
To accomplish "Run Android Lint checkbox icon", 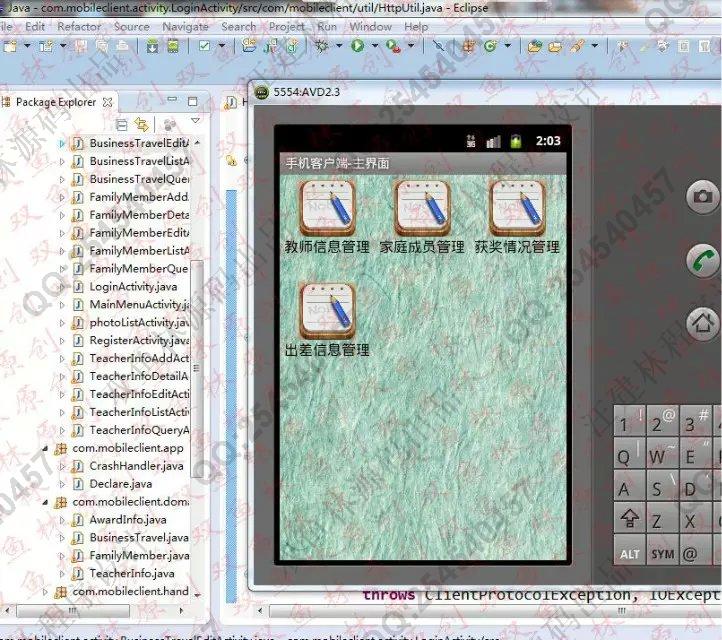I will pos(204,46).
